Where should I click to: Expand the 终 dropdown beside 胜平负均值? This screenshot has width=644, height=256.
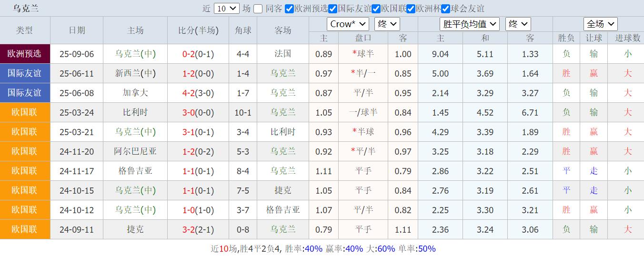(518, 24)
